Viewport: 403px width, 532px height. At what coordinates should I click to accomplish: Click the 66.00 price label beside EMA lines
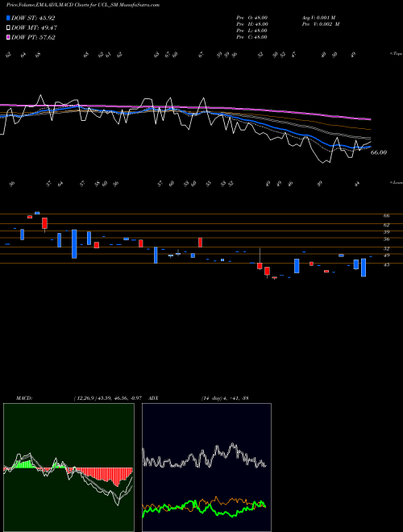tap(379, 152)
